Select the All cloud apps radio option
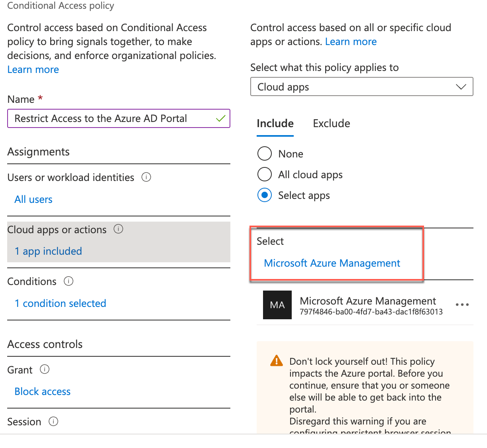Screen dimensions: 487x448 click(265, 174)
